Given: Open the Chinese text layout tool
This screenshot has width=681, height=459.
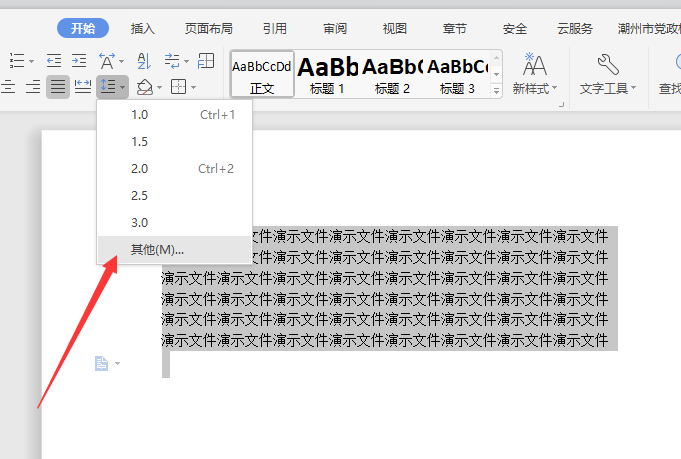Looking at the screenshot, I should 107,61.
